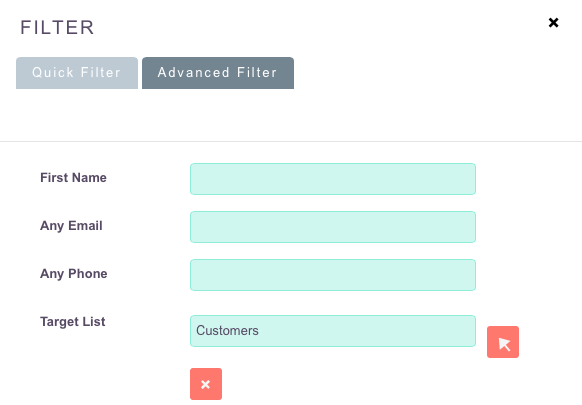Pick a target list via cursor icon
This screenshot has height=405, width=582.
[503, 342]
